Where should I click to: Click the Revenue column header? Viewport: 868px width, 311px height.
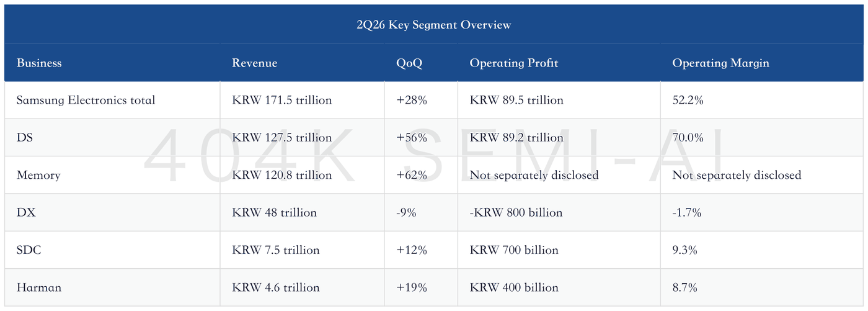(255, 63)
